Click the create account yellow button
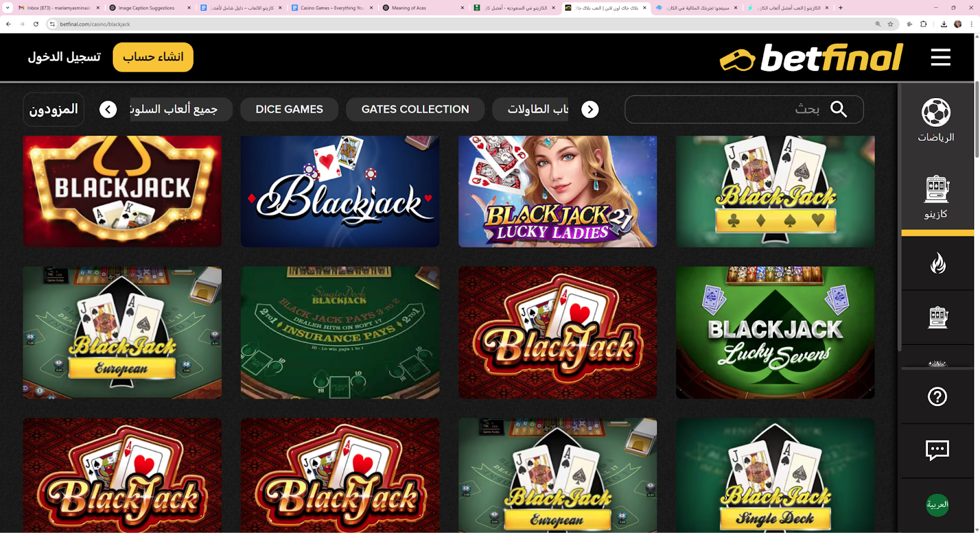The height and width of the screenshot is (533, 980). pos(153,57)
